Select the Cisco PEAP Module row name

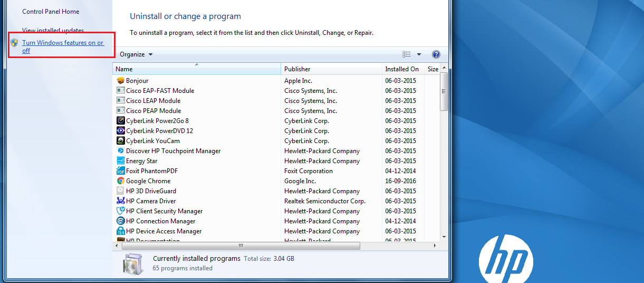tap(153, 111)
